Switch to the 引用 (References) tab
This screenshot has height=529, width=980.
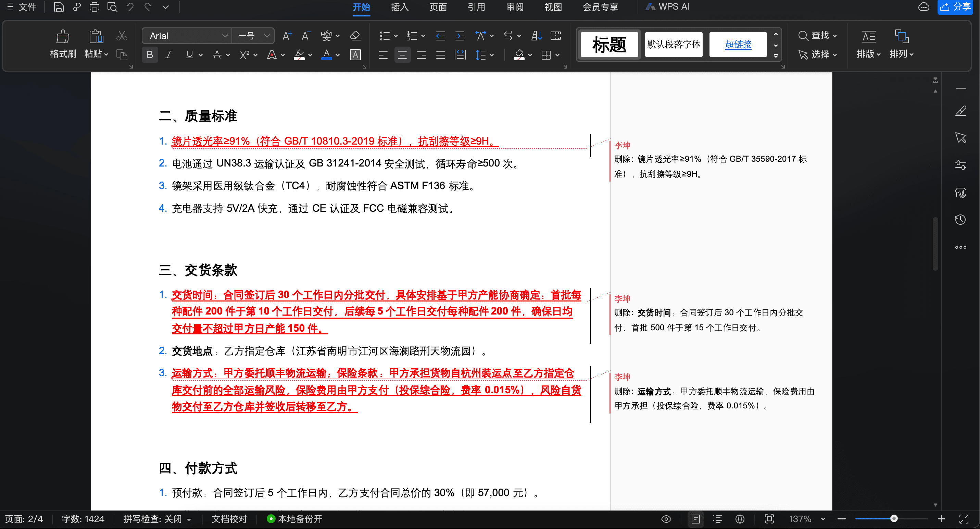476,7
